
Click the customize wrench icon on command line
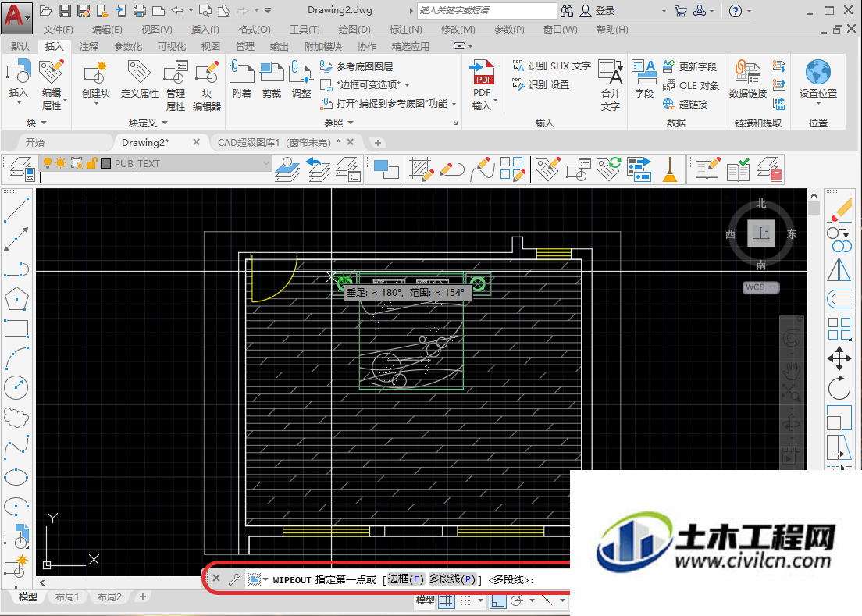tap(235, 579)
